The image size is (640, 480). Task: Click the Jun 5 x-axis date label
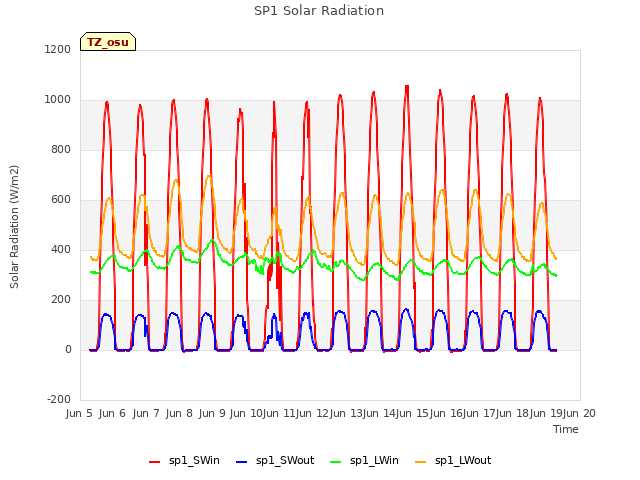(79, 413)
